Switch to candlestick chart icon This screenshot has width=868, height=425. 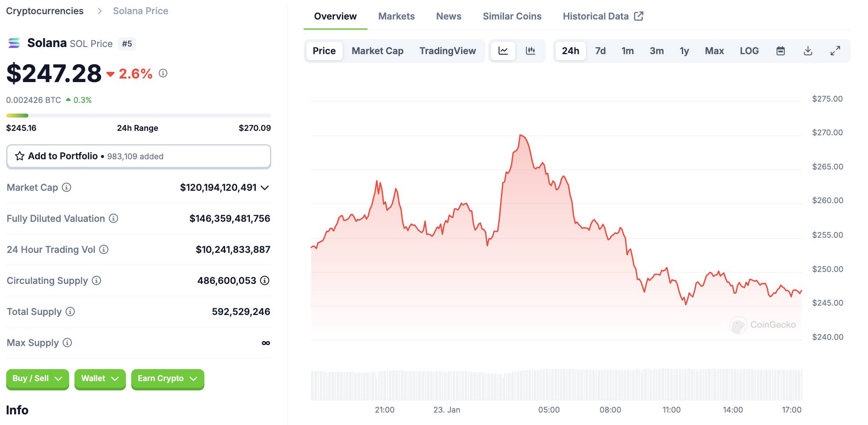[x=530, y=51]
